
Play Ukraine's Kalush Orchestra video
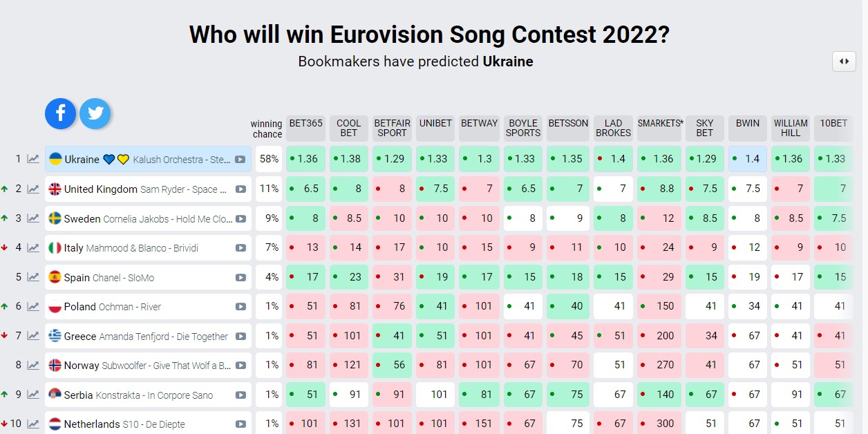pos(240,160)
